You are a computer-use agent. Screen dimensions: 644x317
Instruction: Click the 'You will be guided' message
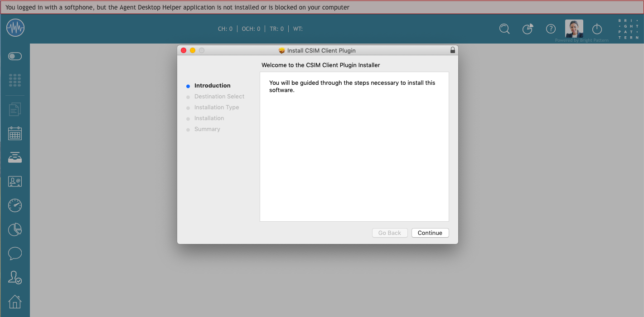point(352,86)
